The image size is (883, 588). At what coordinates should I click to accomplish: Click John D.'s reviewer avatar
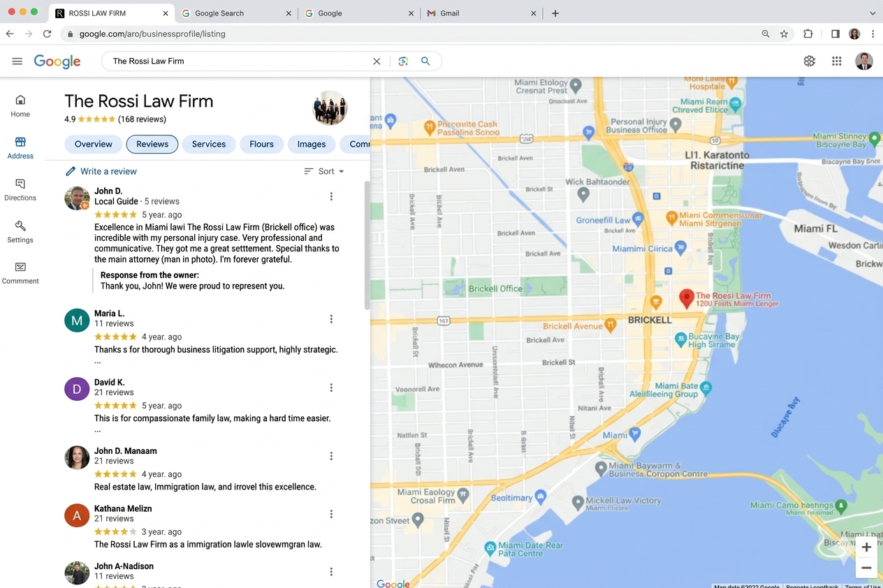click(x=77, y=198)
